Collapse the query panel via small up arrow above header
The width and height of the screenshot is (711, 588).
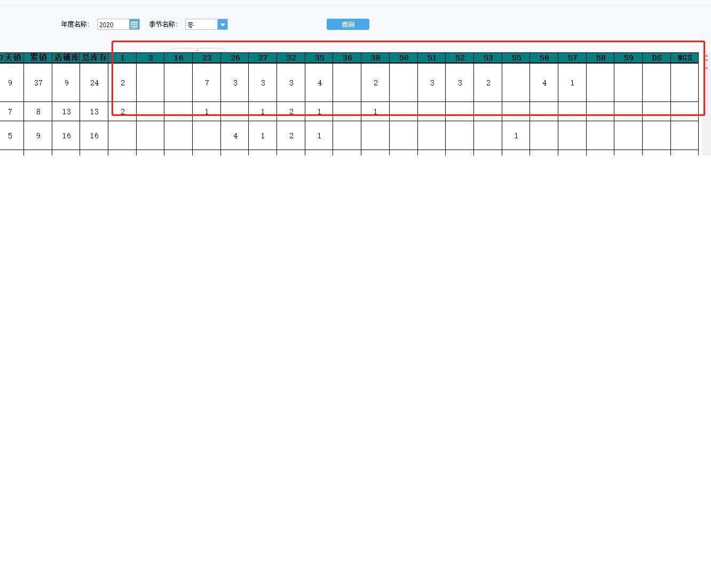point(197,50)
